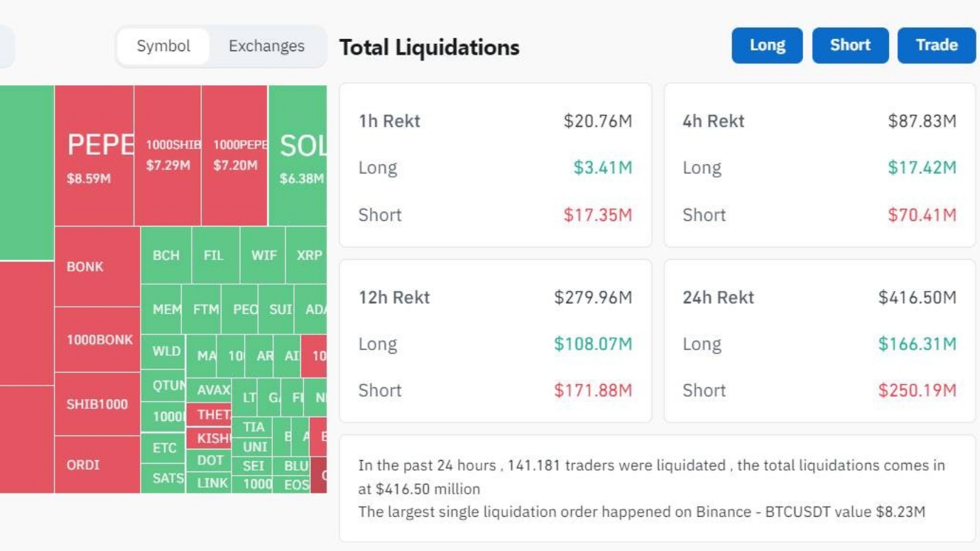980x551 pixels.
Task: Open the Trade button
Action: (936, 45)
